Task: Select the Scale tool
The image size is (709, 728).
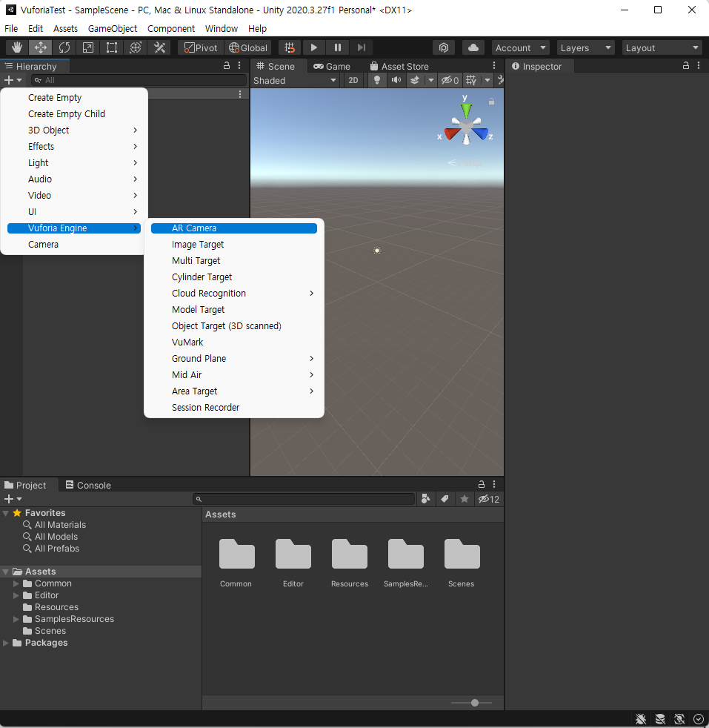Action: [x=87, y=47]
